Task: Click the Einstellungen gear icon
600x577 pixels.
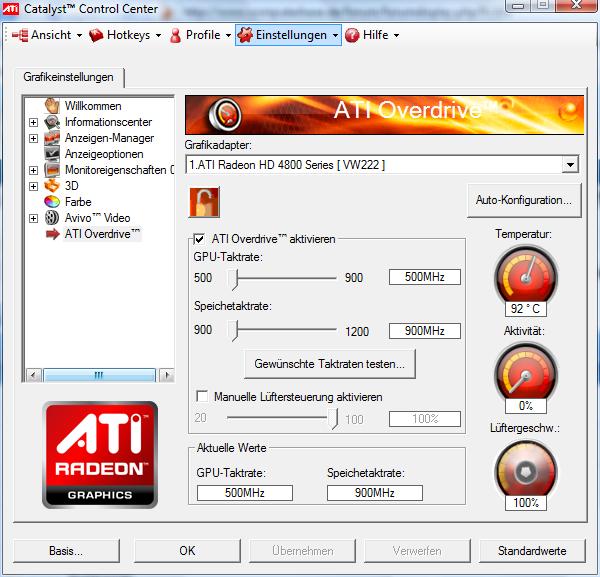Action: [x=245, y=35]
